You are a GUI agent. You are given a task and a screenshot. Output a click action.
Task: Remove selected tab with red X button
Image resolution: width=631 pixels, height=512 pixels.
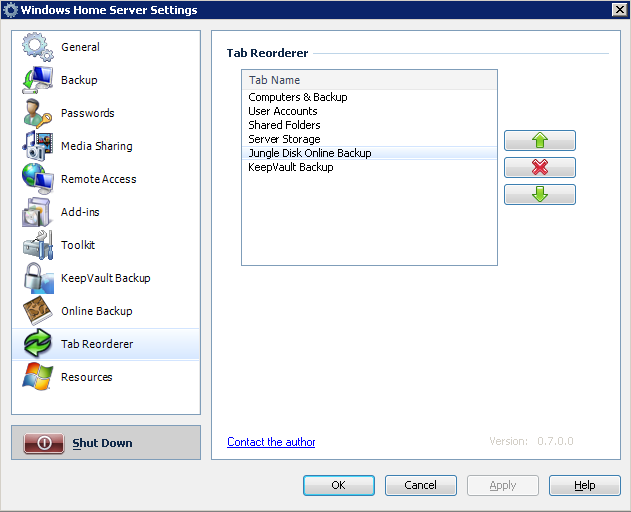tap(540, 167)
